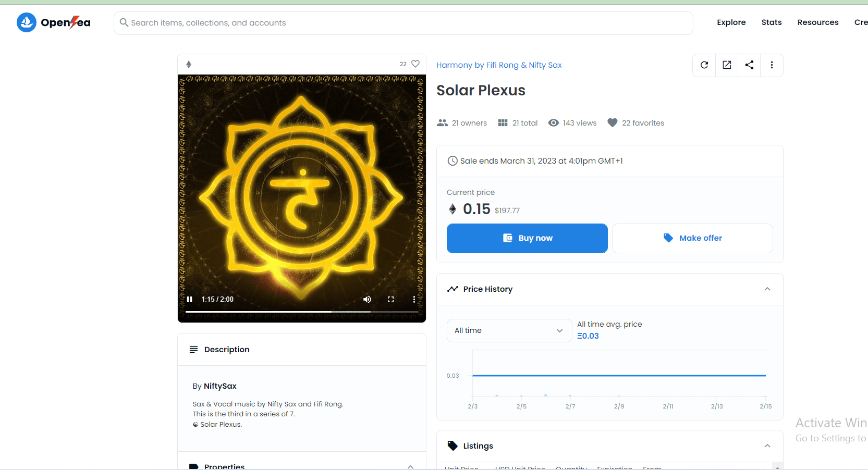This screenshot has width=868, height=470.
Task: View the 21 owners list
Action: [462, 123]
